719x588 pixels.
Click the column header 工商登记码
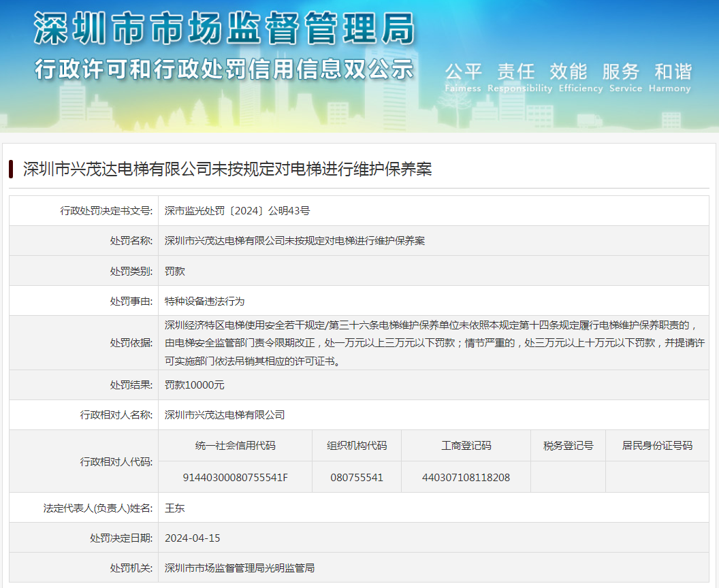point(466,446)
